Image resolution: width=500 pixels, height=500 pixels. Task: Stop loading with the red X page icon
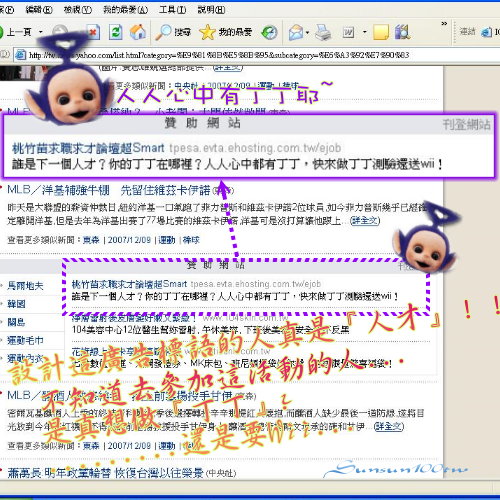93,32
